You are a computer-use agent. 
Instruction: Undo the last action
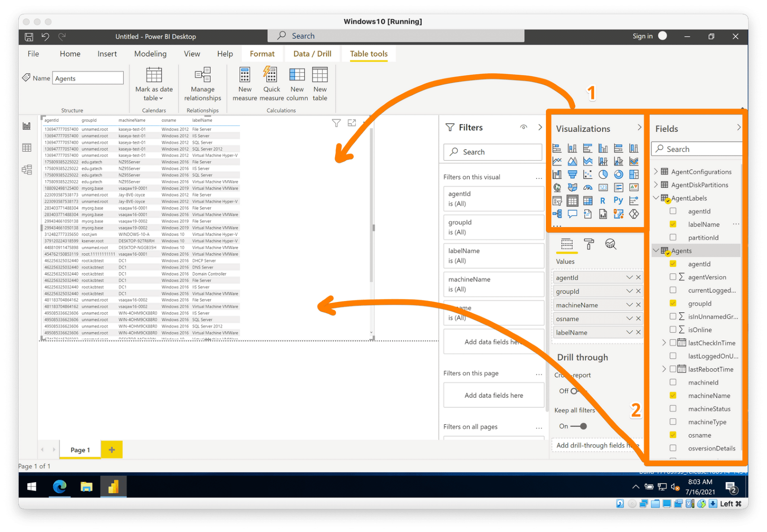(45, 36)
